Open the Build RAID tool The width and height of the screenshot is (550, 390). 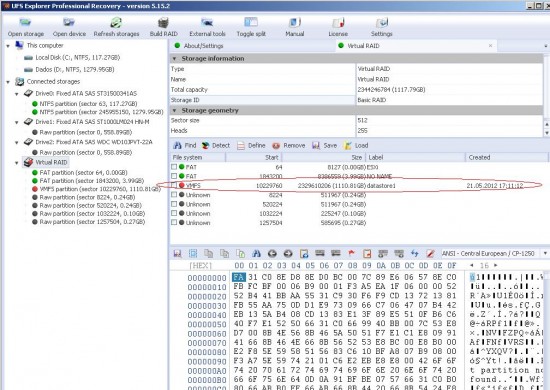click(x=163, y=23)
